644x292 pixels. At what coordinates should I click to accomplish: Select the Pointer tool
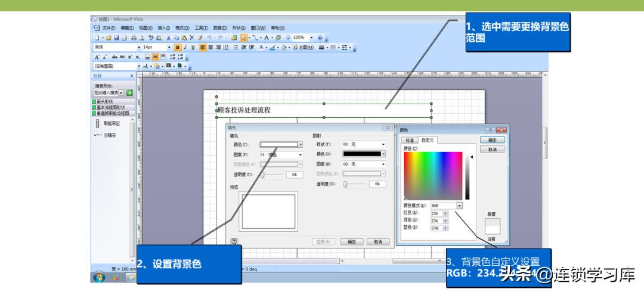[x=243, y=38]
